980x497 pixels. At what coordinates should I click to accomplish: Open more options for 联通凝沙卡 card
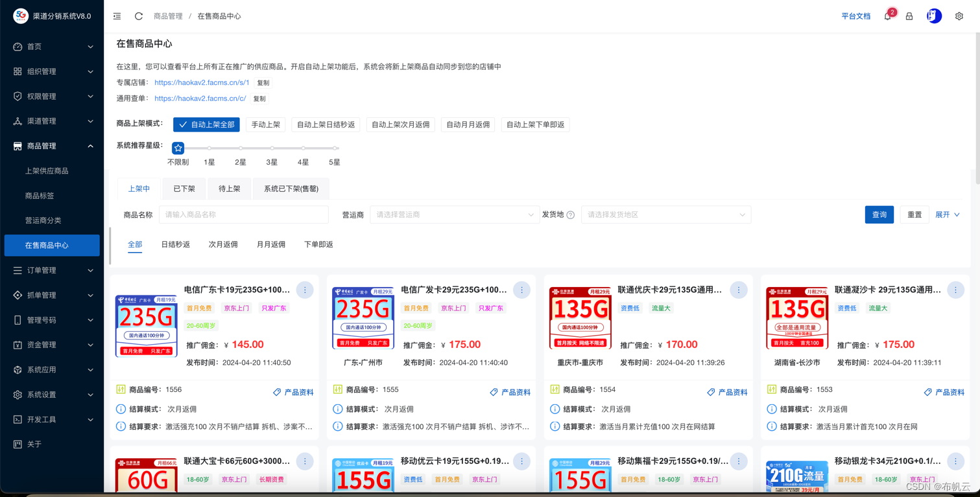(x=955, y=290)
